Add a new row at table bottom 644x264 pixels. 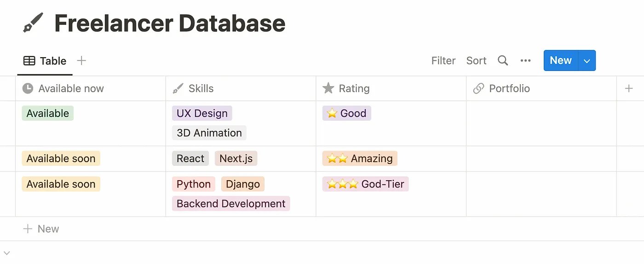pyautogui.click(x=41, y=229)
